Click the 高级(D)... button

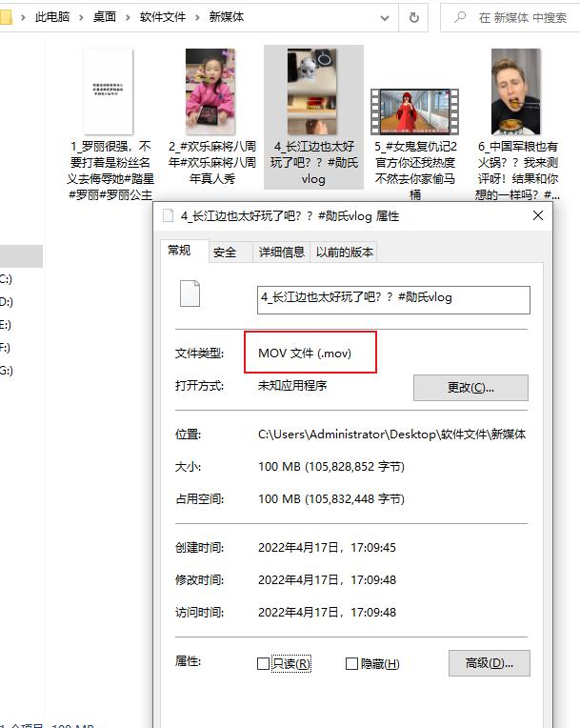490,663
